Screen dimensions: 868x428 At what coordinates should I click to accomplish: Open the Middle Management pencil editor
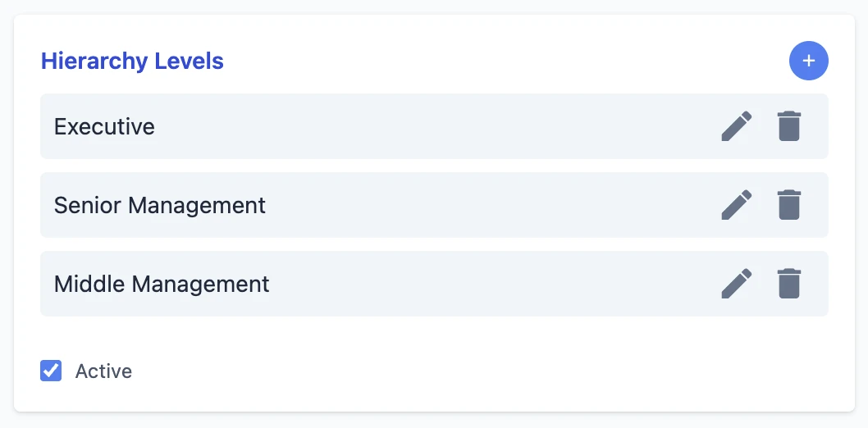click(737, 284)
